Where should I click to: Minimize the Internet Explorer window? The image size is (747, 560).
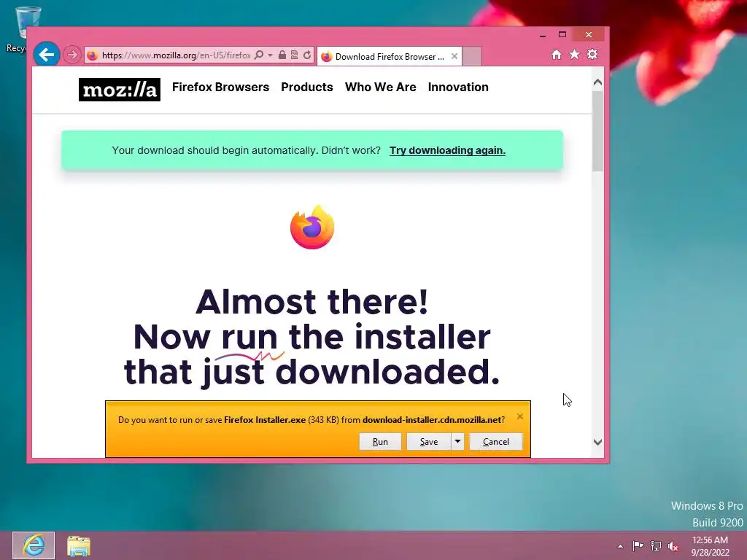(x=543, y=35)
